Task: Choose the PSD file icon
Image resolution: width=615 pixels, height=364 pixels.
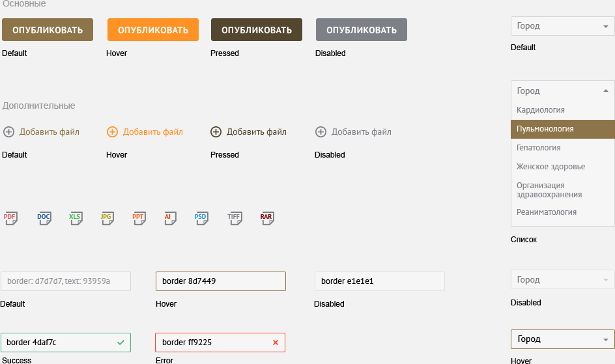Action: [201, 219]
